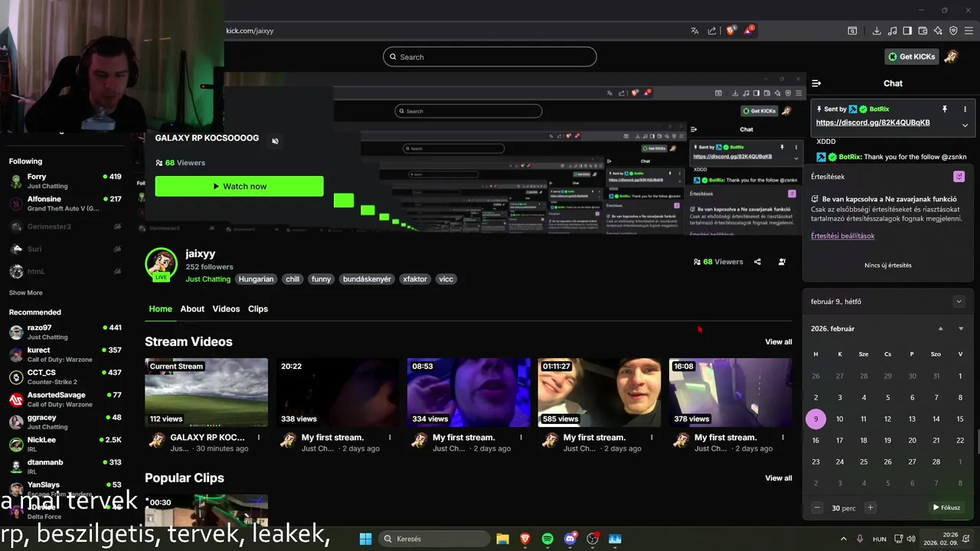Open browser downloads icon

[x=877, y=31]
